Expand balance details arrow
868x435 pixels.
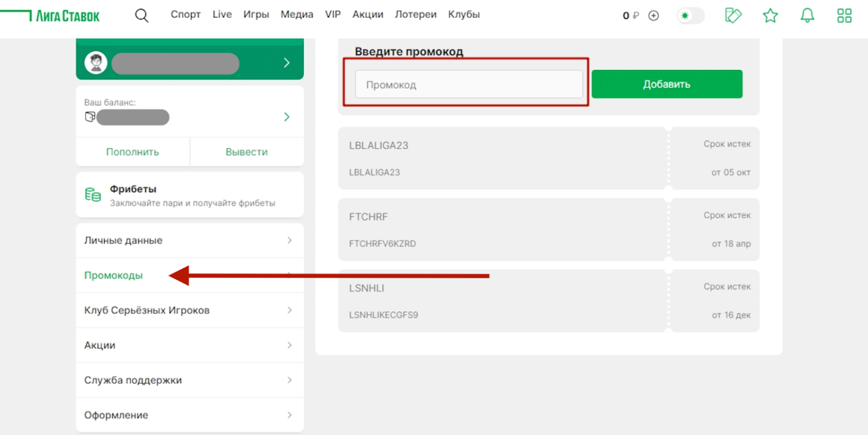point(286,117)
